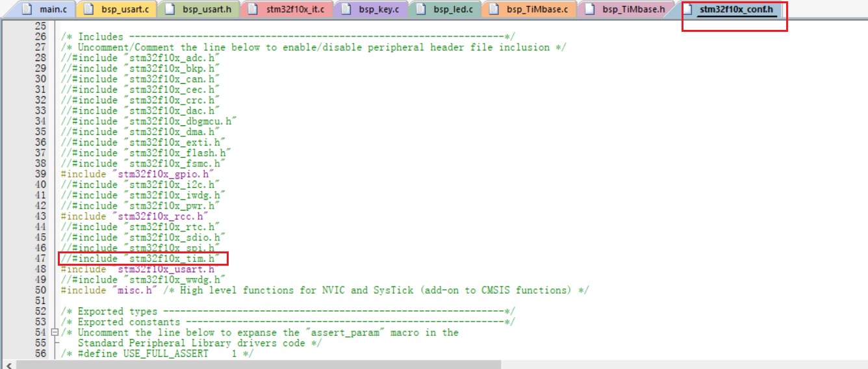The image size is (868, 369).
Task: Click the Standard Peripheral Library drivers comment
Action: click(200, 343)
